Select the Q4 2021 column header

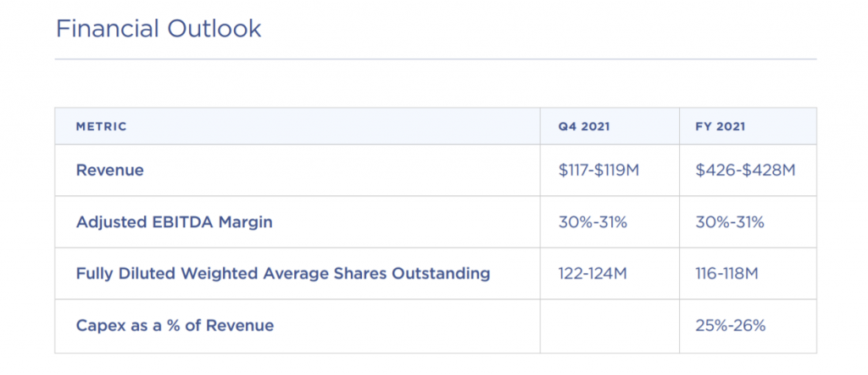584,126
